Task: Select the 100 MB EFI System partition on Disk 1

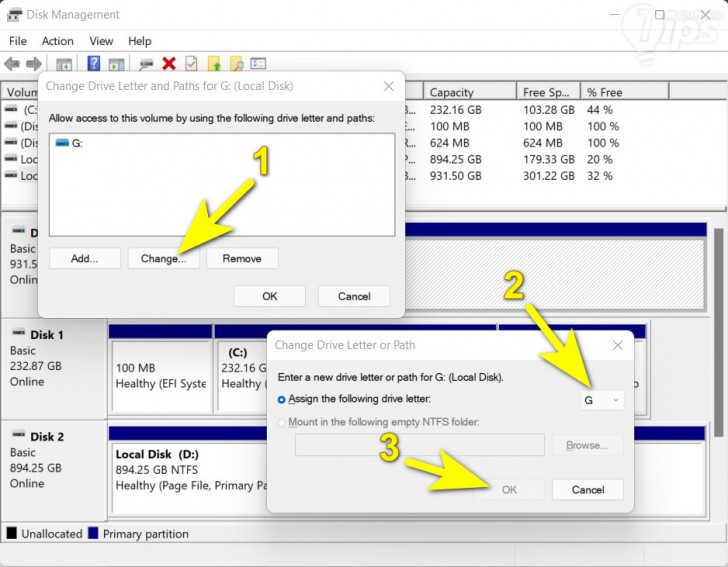Action: pos(161,375)
